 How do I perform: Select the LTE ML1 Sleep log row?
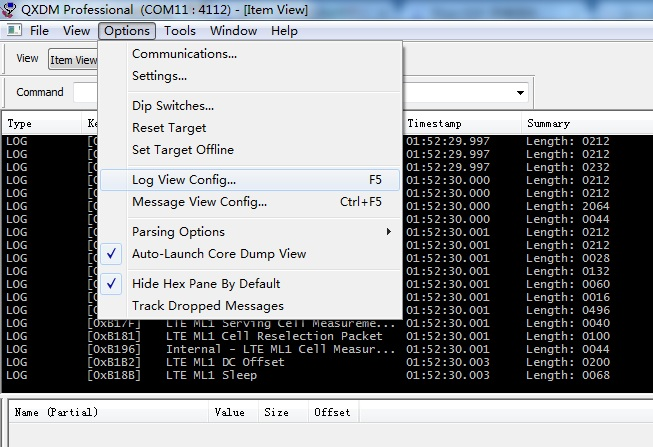click(x=326, y=375)
